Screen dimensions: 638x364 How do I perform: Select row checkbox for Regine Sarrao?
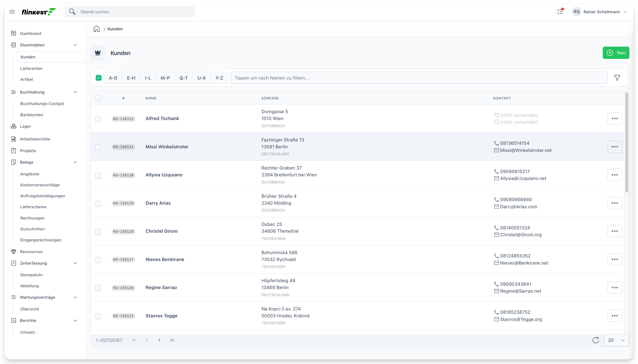[98, 288]
